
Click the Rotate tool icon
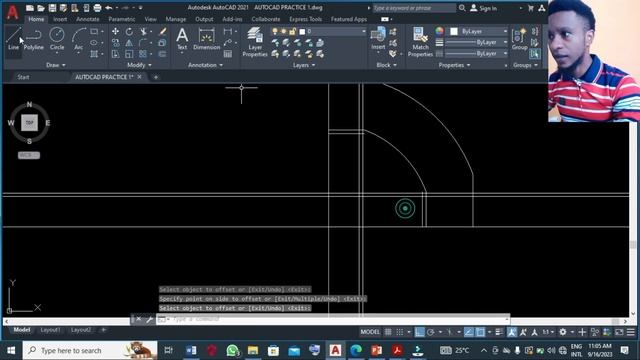(x=129, y=31)
